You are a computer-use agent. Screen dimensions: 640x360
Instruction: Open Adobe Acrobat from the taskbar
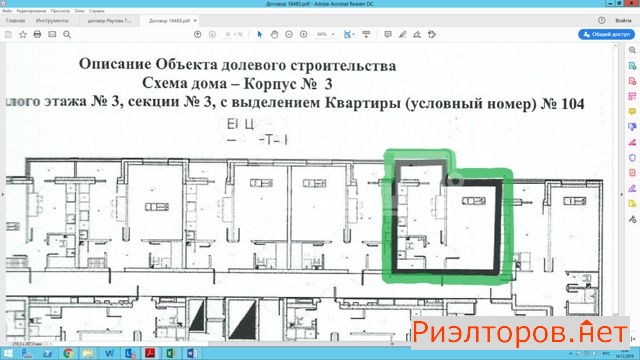150,353
